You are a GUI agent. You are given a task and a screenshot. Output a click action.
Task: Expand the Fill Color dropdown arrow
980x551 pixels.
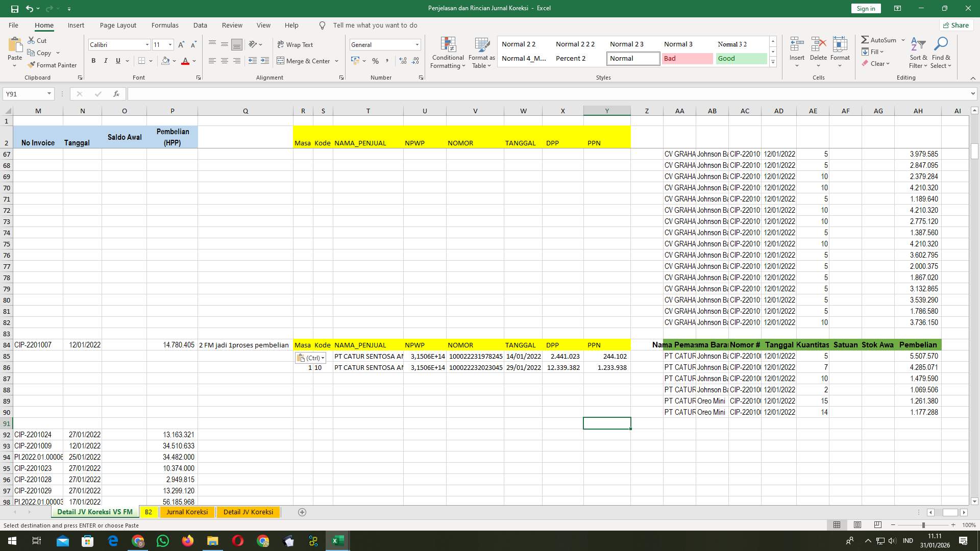tap(174, 61)
